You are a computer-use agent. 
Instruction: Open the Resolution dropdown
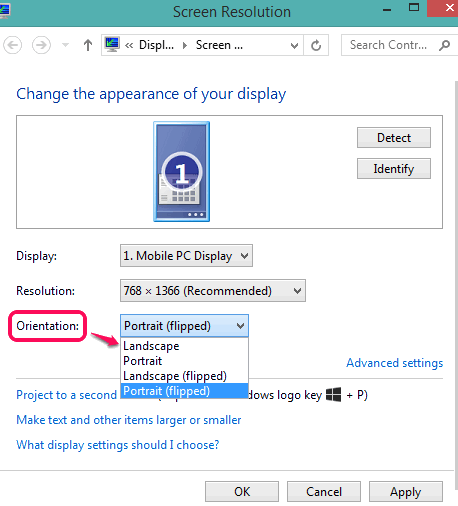pos(213,291)
